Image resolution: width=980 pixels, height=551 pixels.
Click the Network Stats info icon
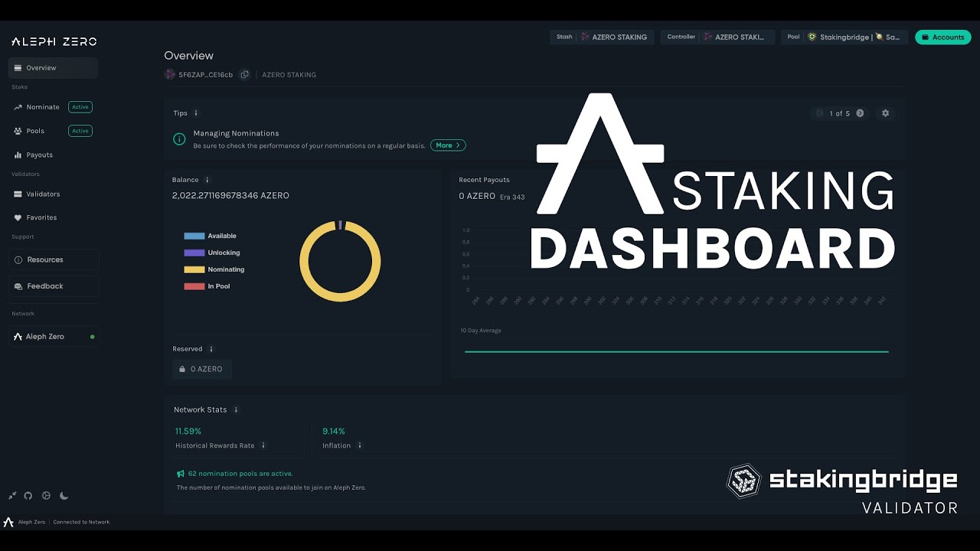[x=236, y=410]
